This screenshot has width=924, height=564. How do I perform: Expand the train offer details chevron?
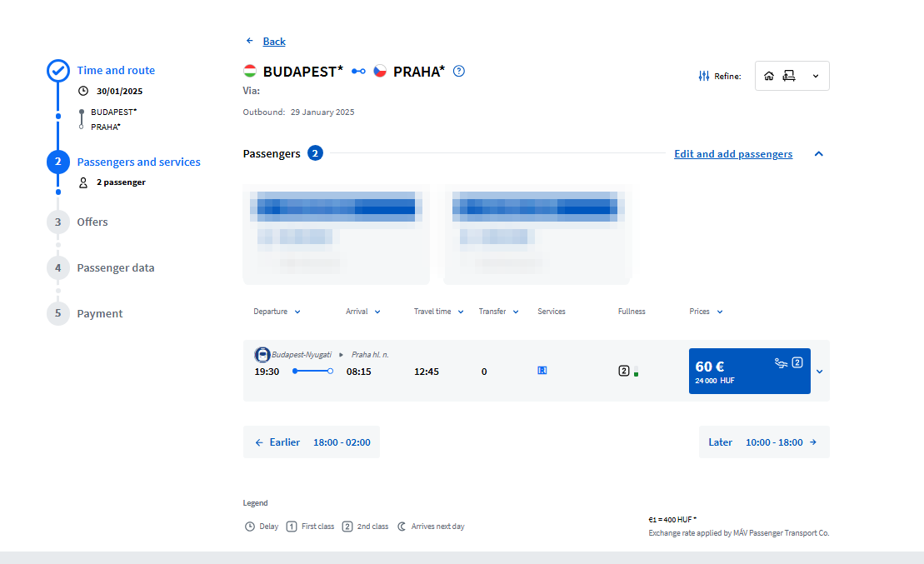pyautogui.click(x=820, y=372)
